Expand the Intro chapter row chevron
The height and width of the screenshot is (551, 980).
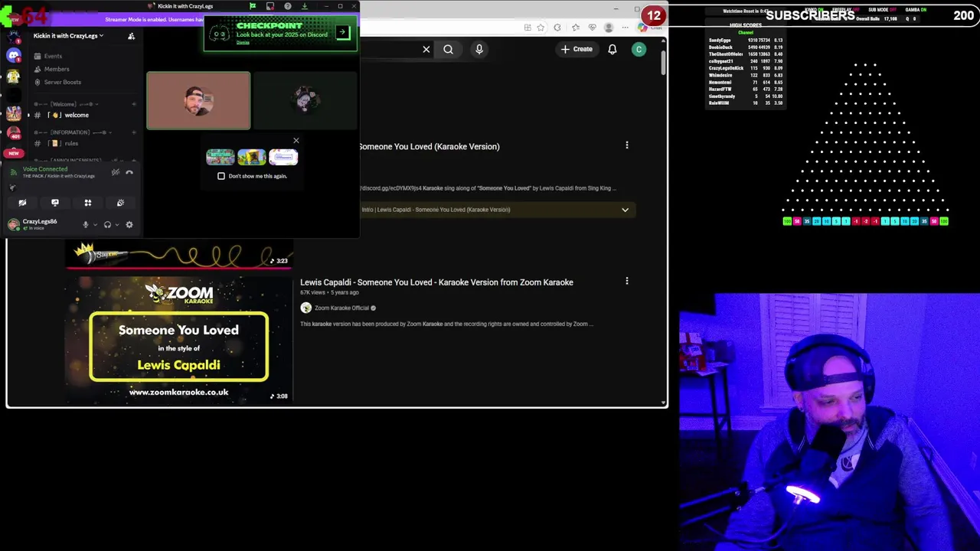click(625, 210)
